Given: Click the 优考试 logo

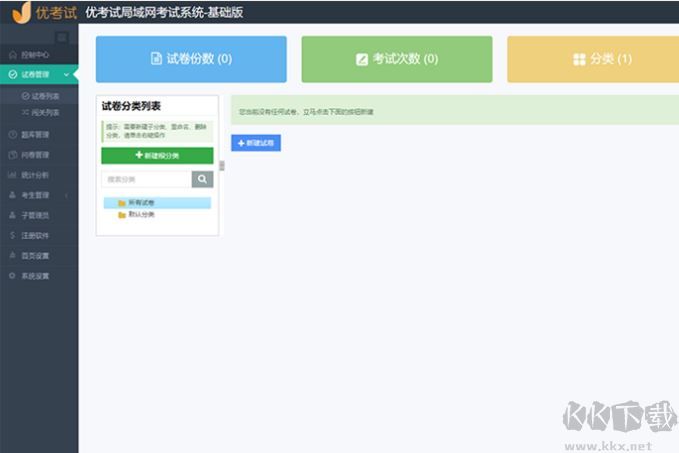Looking at the screenshot, I should [x=45, y=12].
